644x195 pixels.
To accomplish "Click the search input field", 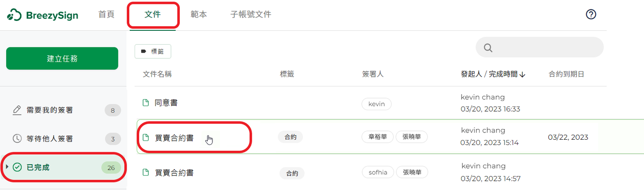I will pos(539,47).
